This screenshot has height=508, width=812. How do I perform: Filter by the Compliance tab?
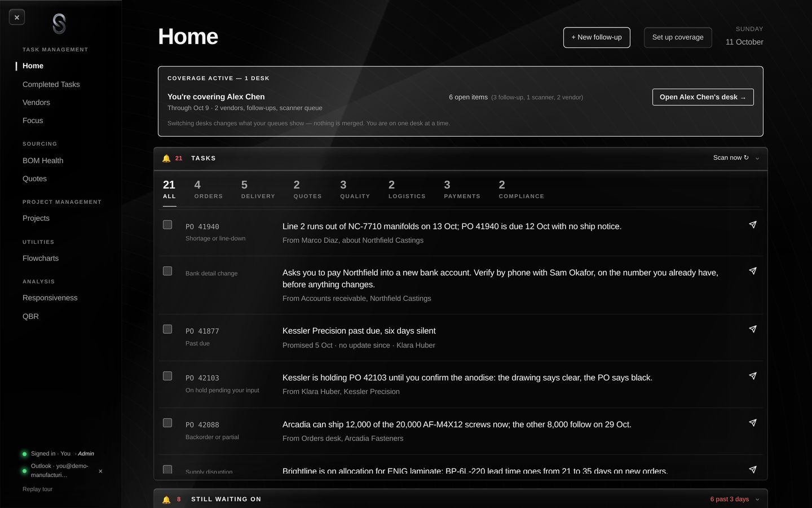(522, 190)
